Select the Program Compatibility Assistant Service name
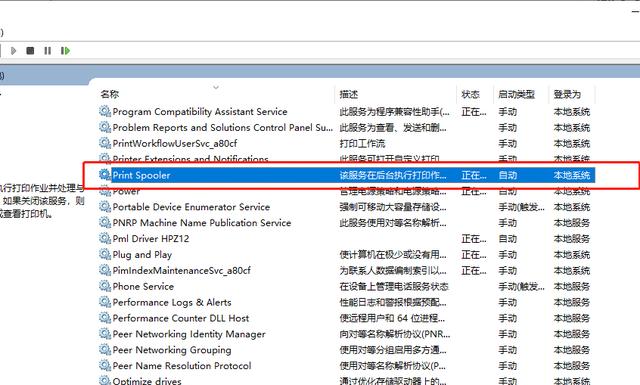This screenshot has width=640, height=385. (x=200, y=111)
